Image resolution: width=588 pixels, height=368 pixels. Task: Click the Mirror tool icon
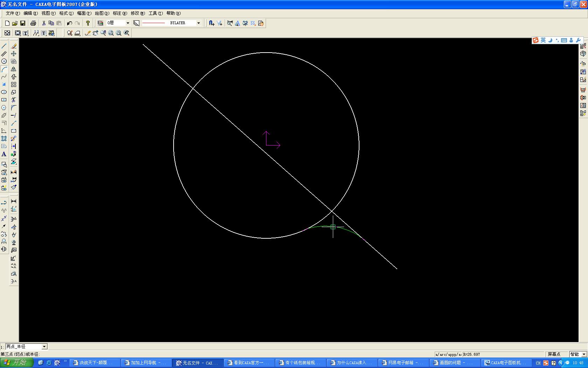[x=14, y=69]
